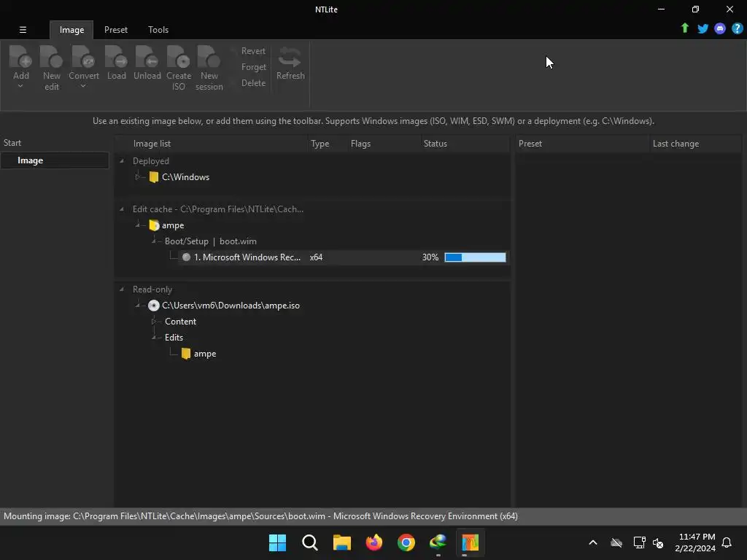Click the Convert toolbar icon
The image size is (747, 560).
click(x=83, y=57)
